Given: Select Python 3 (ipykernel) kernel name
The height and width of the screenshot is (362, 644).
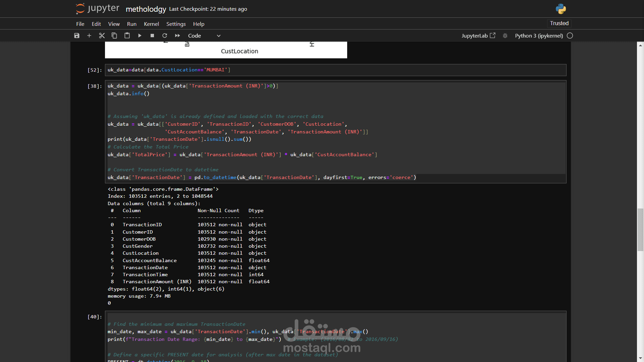Looking at the screenshot, I should (x=539, y=36).
